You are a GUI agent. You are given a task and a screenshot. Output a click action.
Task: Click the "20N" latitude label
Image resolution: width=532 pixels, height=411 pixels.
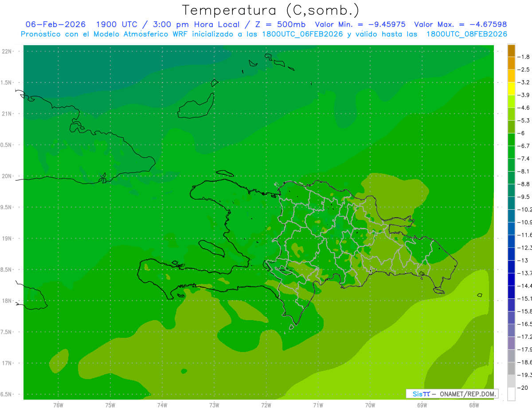(x=8, y=176)
